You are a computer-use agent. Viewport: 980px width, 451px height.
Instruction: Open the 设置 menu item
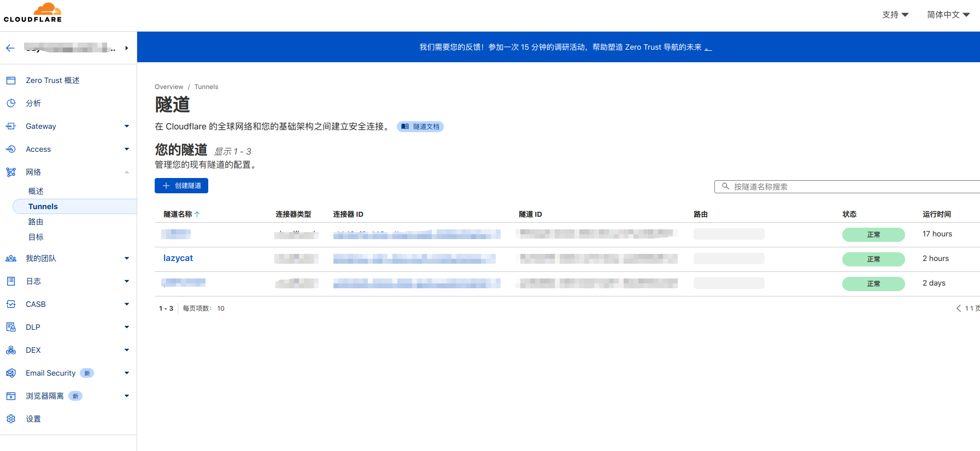(x=33, y=419)
